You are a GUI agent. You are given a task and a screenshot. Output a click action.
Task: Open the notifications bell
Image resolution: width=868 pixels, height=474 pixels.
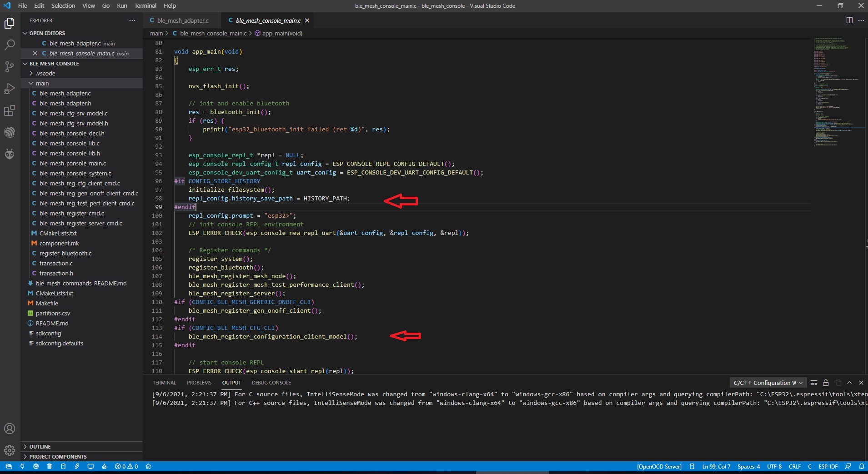pos(861,466)
